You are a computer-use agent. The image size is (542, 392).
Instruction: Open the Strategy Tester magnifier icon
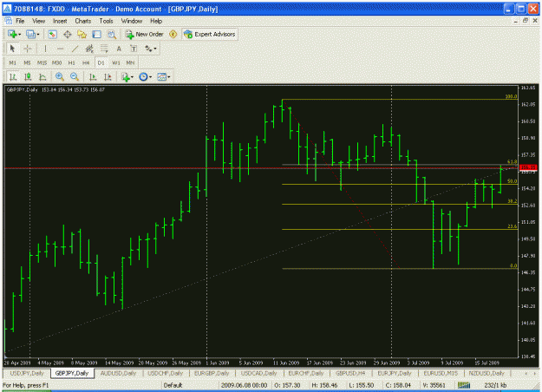111,34
